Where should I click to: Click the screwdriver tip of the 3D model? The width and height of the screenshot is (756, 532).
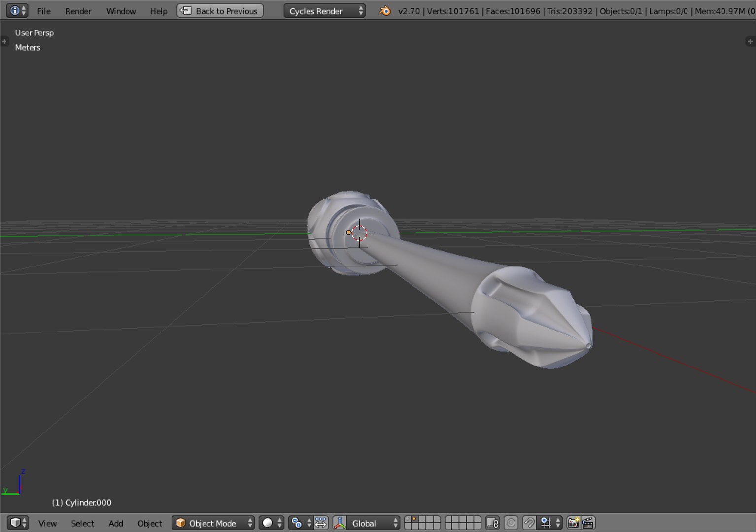[588, 346]
